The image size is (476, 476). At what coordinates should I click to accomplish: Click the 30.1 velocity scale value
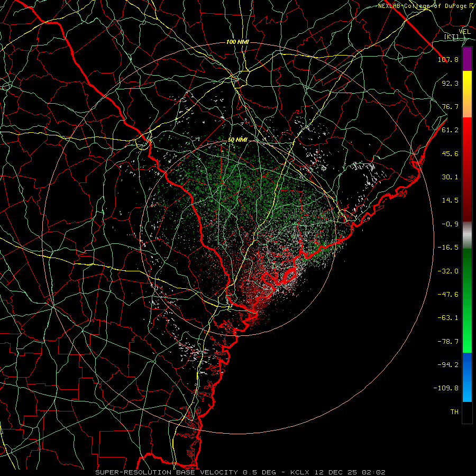coord(450,177)
